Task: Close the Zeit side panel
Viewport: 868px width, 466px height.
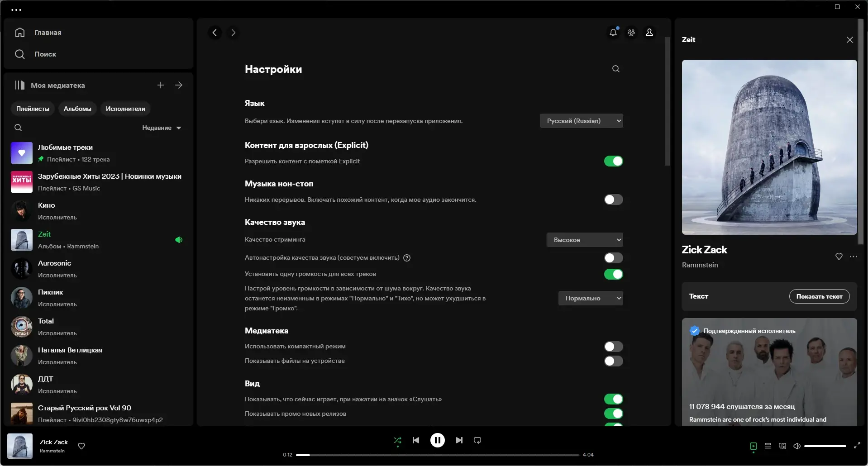Action: tap(850, 40)
